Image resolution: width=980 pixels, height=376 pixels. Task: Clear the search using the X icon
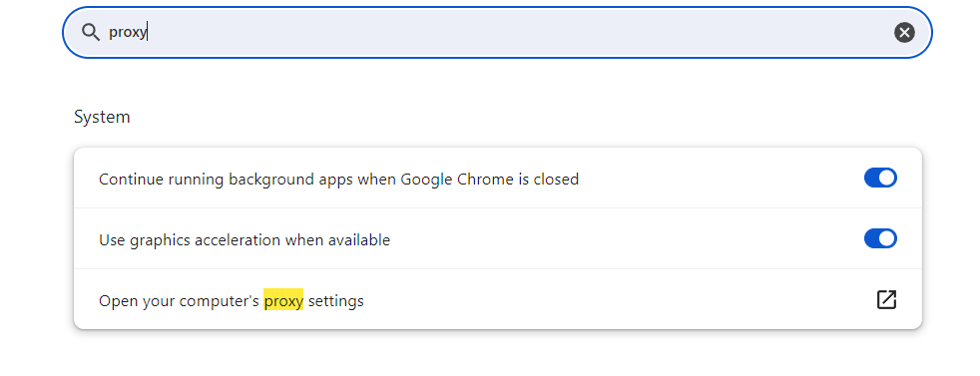click(904, 33)
